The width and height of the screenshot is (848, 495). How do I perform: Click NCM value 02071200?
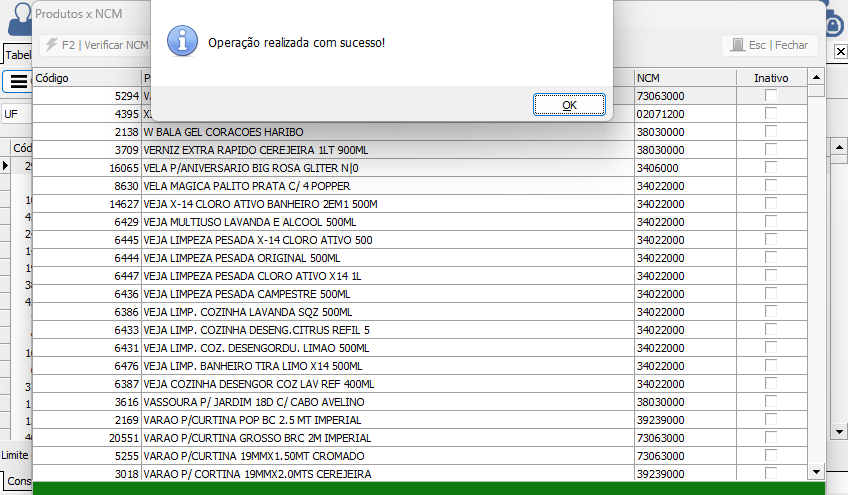coord(685,114)
